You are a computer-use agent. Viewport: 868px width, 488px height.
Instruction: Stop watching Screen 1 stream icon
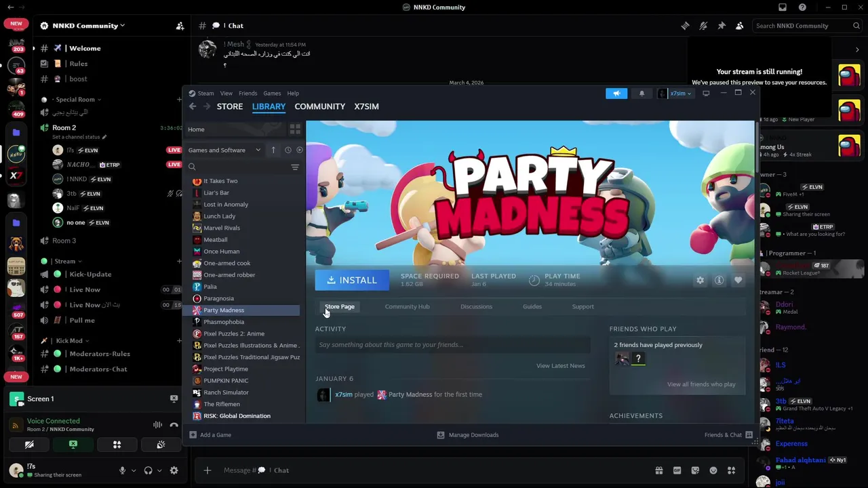[174, 399]
